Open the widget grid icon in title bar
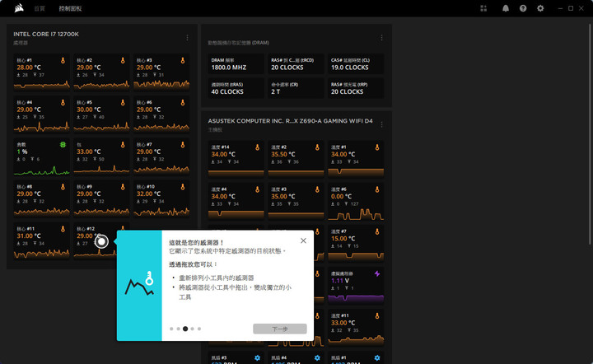Viewport: 593px width, 364px height. point(483,8)
